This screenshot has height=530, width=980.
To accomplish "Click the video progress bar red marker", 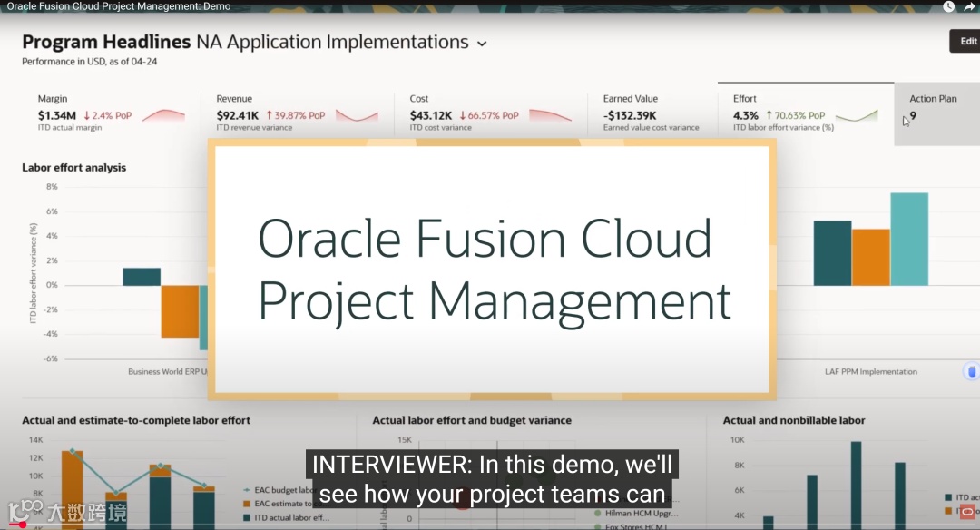I will tap(23, 525).
